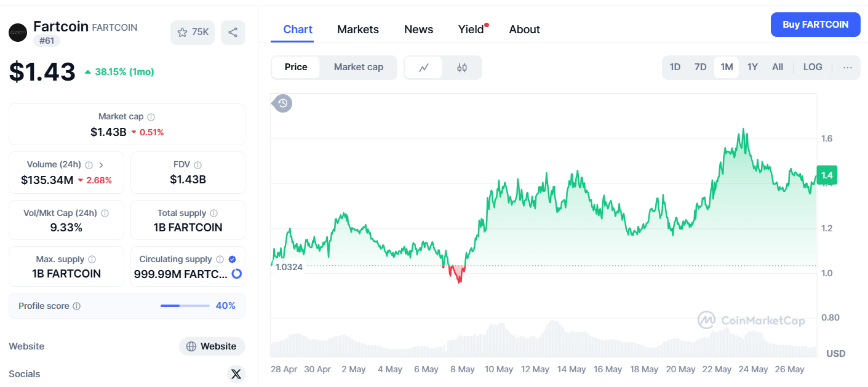Click the history clock icon on the chart

tap(282, 103)
